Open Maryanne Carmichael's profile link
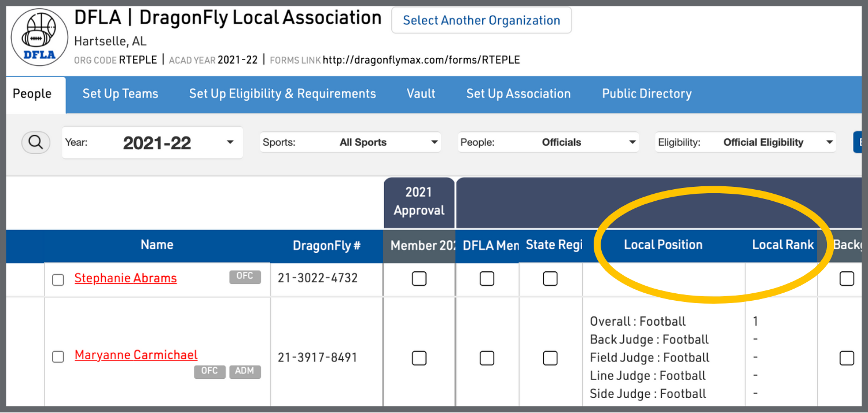Viewport: 868px width, 413px height. tap(136, 355)
